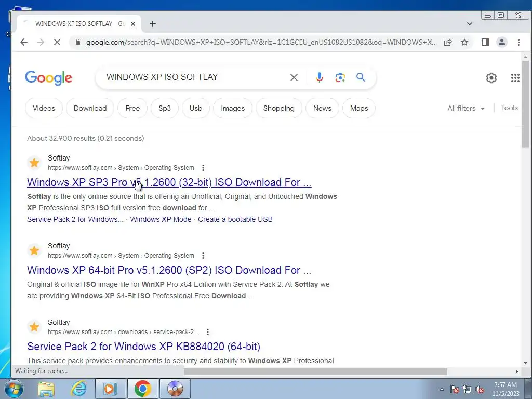Share this page icon in address bar
Screen dimensions: 532x399
[448, 42]
